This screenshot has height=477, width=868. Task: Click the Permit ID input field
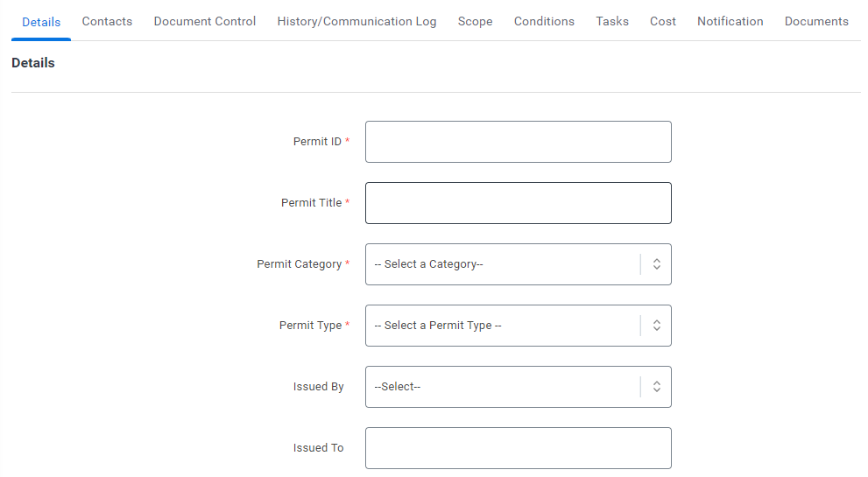[x=519, y=142]
